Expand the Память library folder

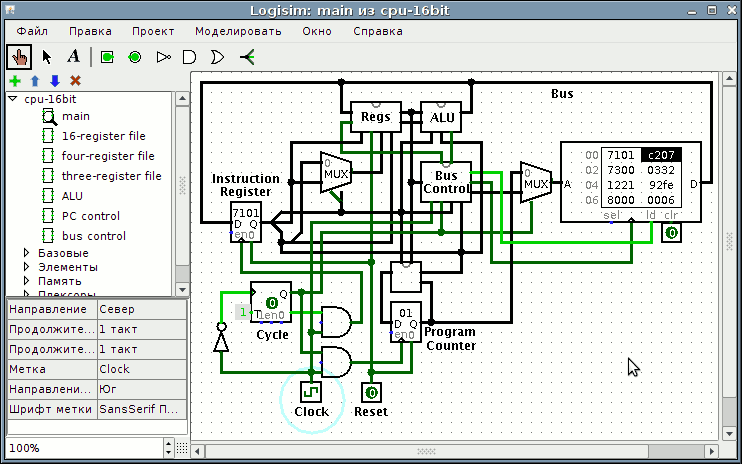point(27,282)
